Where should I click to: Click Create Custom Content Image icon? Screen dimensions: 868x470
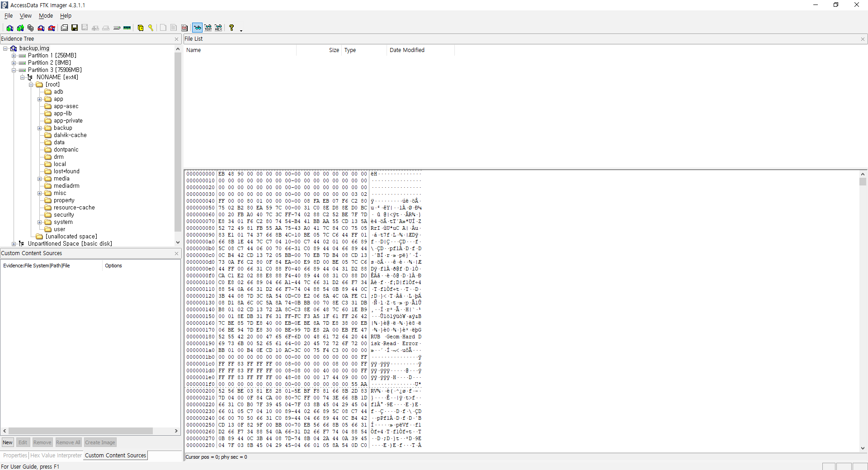coord(106,28)
